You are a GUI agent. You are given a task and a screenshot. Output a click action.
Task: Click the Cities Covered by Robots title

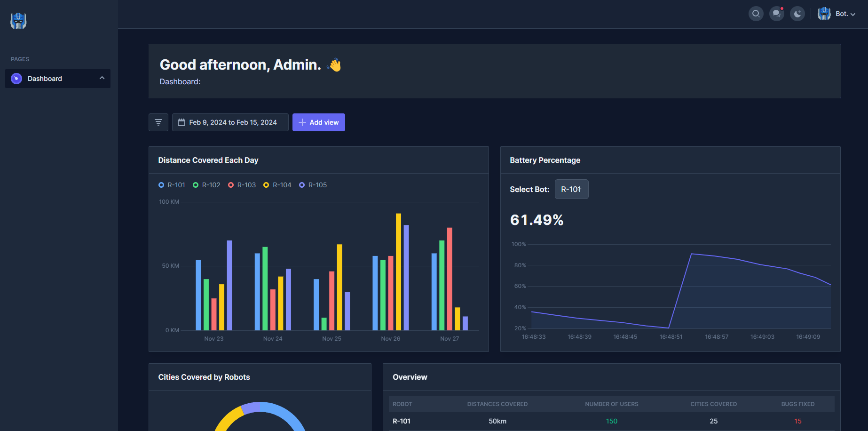coord(204,377)
